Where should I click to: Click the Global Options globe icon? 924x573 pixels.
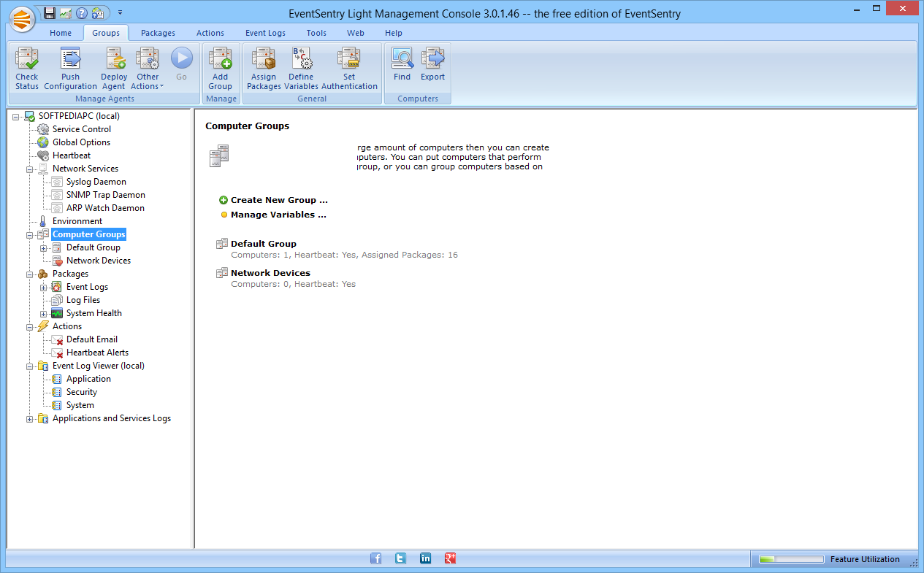tap(43, 142)
